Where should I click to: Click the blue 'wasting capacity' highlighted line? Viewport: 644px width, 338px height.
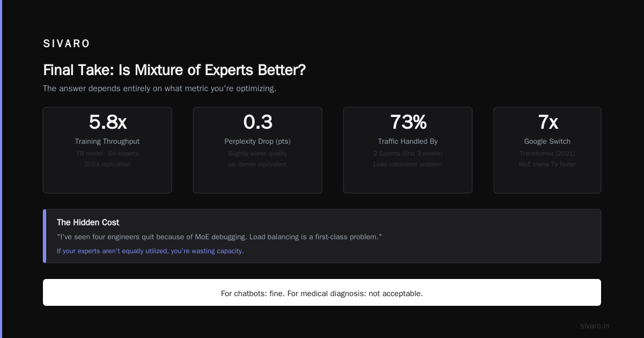[150, 251]
